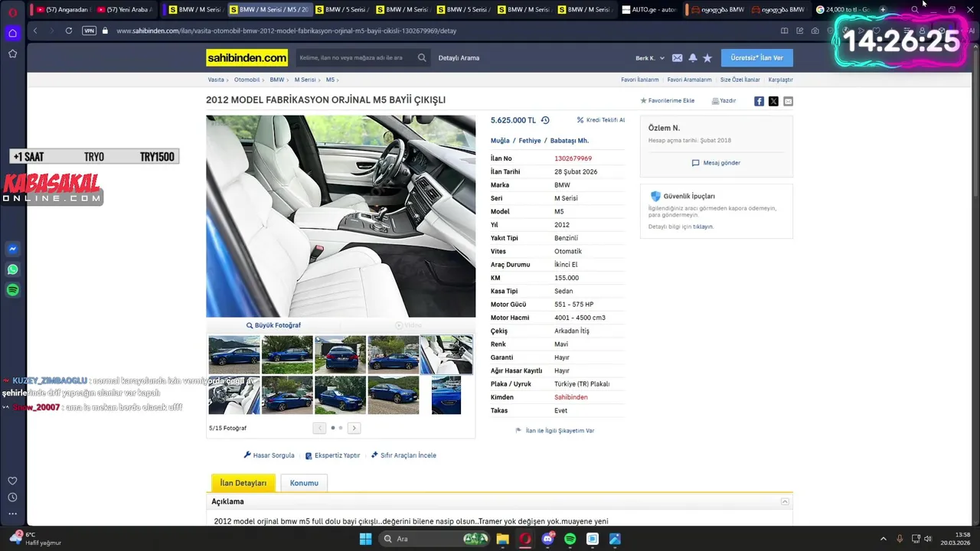Viewport: 980px width, 551px height.
Task: Open Opera sidebar heart favorites icon
Action: click(12, 481)
